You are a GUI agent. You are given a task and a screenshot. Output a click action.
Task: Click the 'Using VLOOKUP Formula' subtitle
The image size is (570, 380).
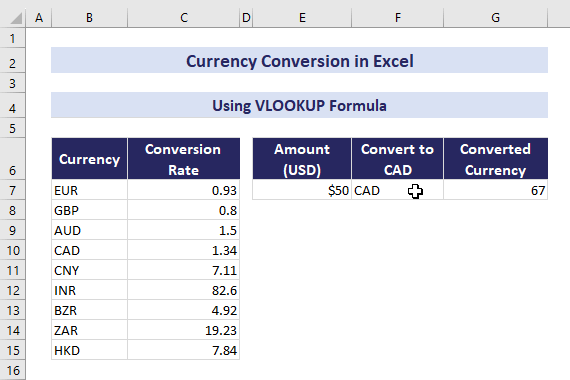click(300, 105)
